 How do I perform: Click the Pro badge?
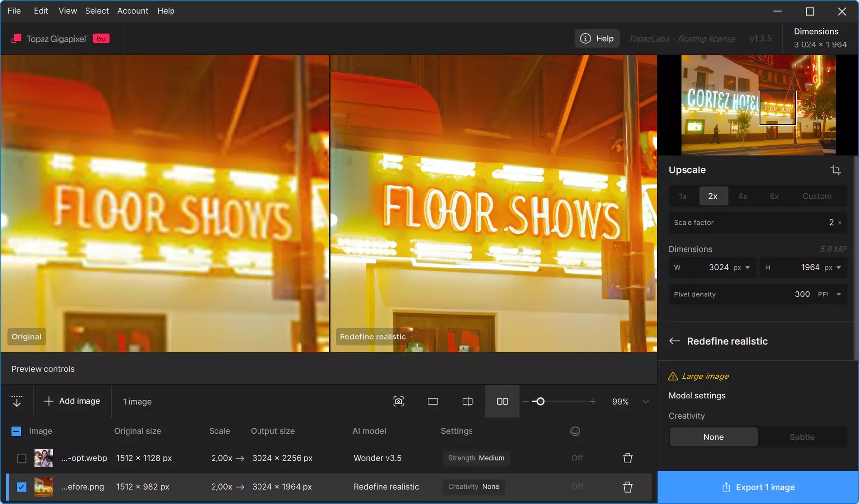pos(101,39)
